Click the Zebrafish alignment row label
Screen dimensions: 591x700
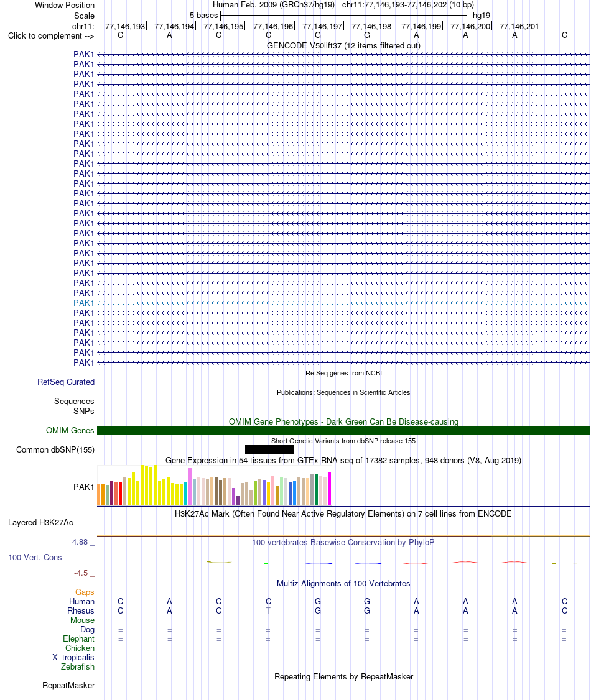[x=78, y=666]
